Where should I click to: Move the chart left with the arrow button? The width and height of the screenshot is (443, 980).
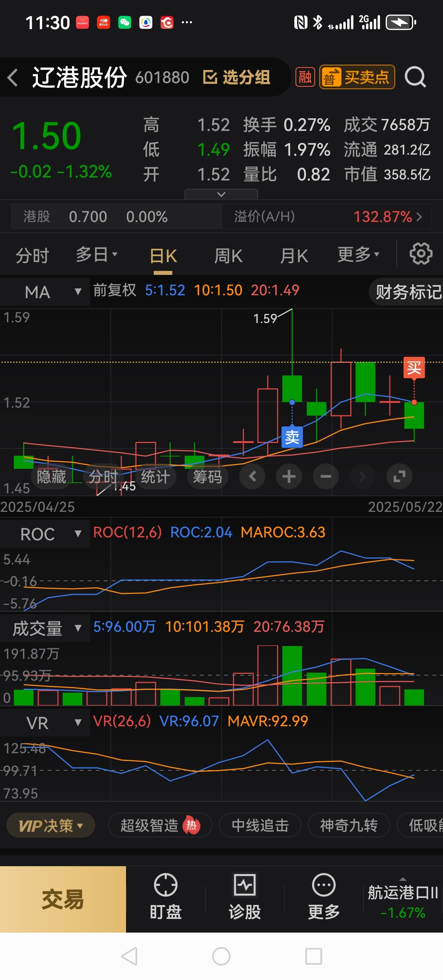tap(252, 476)
